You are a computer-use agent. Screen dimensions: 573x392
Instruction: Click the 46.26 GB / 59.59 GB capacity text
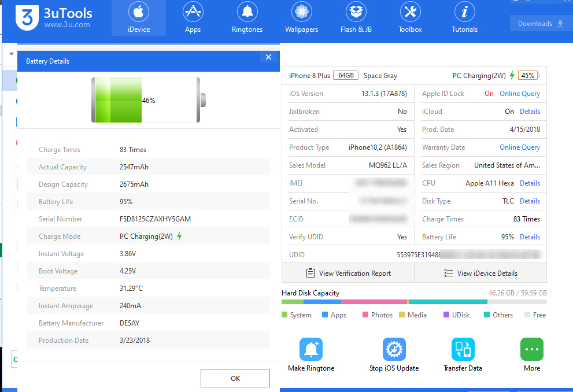point(517,293)
